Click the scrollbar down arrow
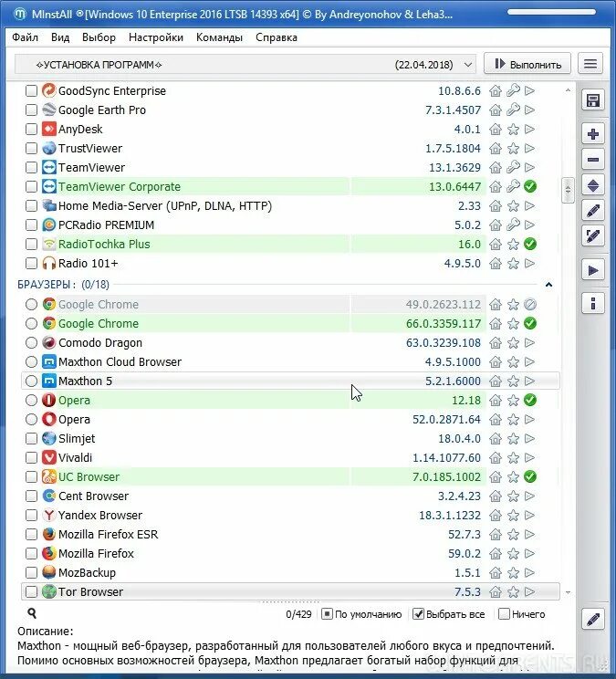Screen dimensions: 616x679 [568, 592]
